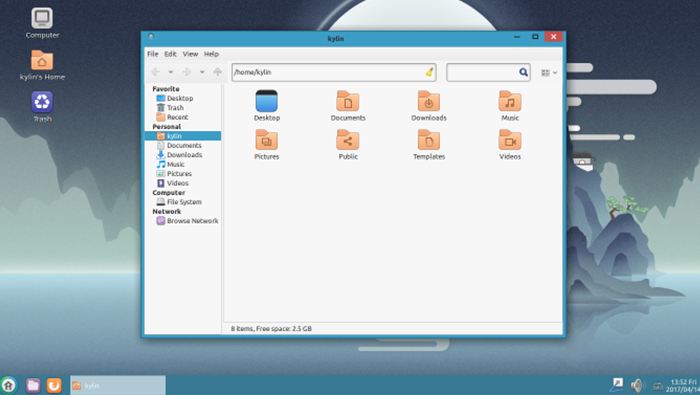The height and width of the screenshot is (395, 700).
Task: Open the Edit menu
Action: click(170, 54)
